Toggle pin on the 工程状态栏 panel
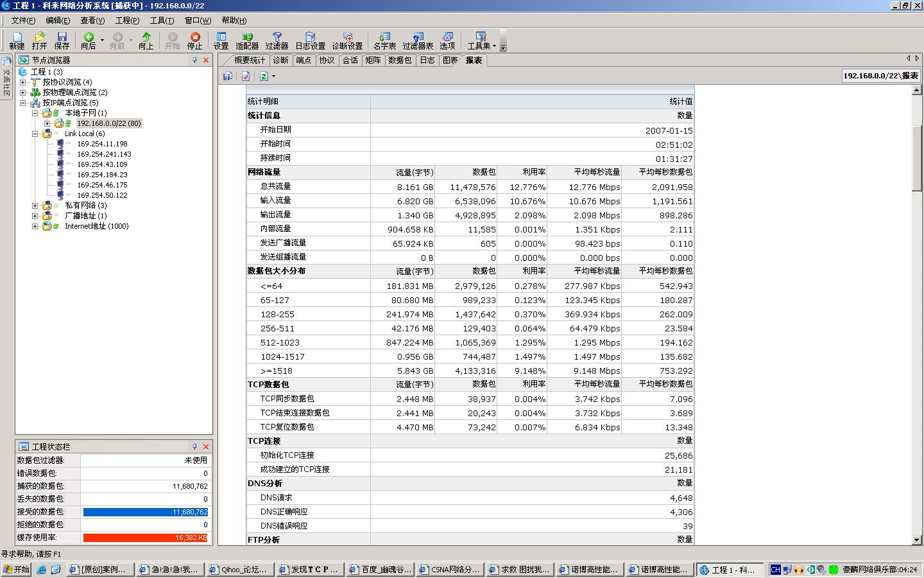The width and height of the screenshot is (924, 578). pos(194,446)
